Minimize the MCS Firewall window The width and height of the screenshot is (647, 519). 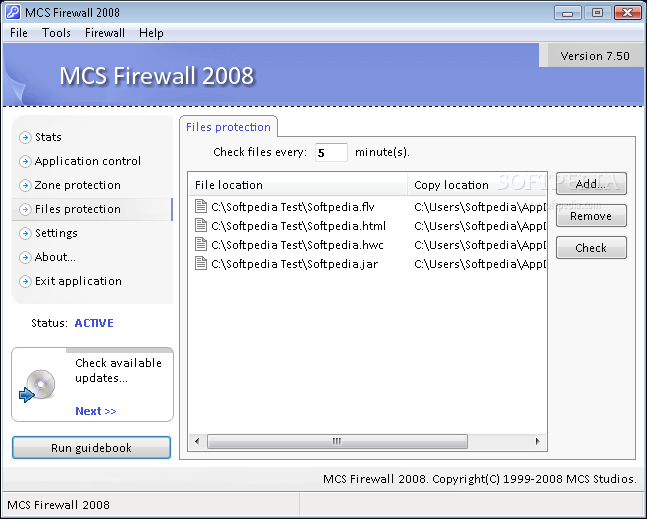coord(568,13)
